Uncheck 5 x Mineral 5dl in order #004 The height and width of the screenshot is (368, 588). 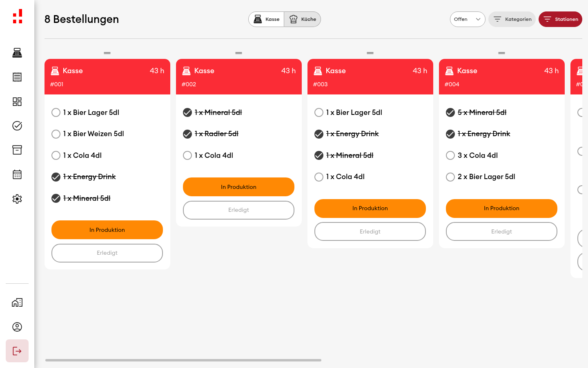pos(450,112)
